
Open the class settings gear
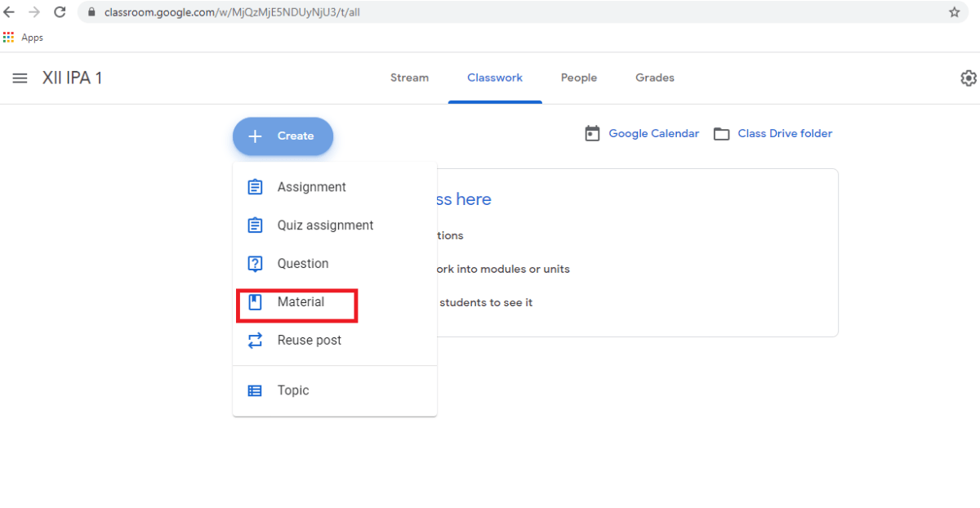969,78
